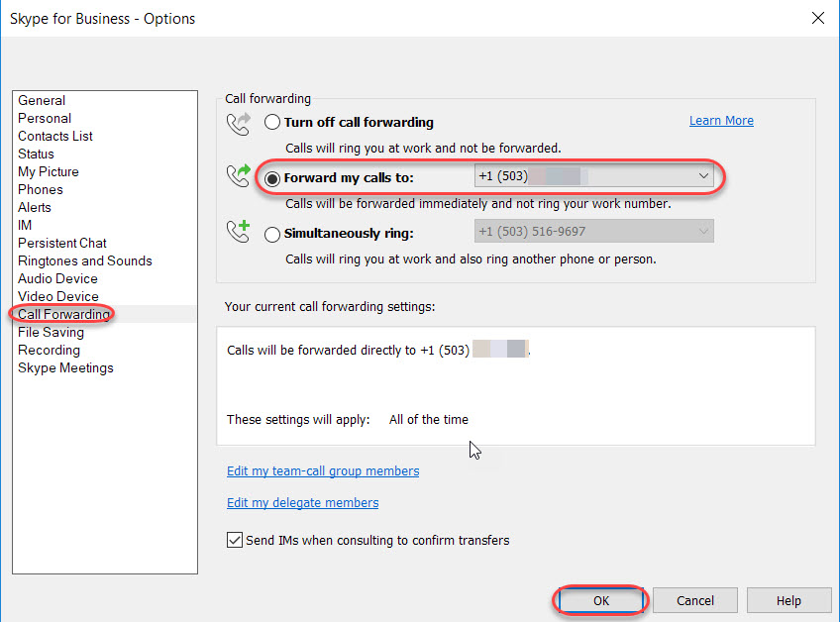840x622 pixels.
Task: Click the OK button to save settings
Action: (600, 600)
